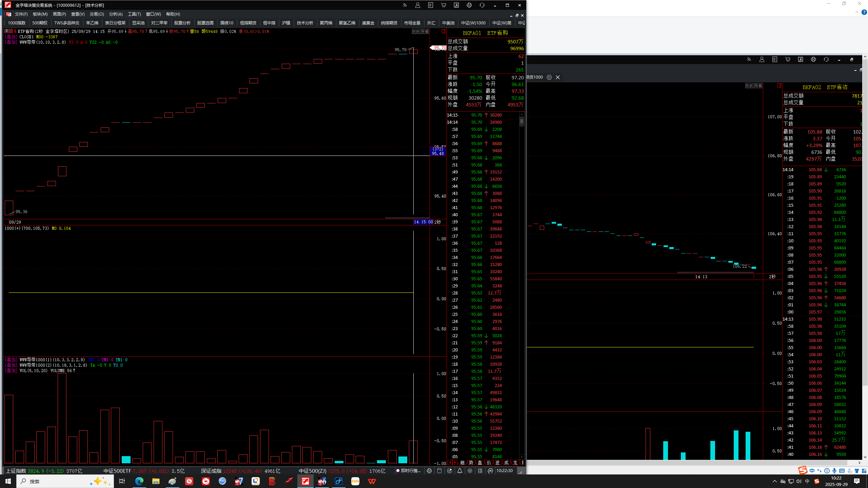Click the Python icon in the title bar

coord(469,5)
